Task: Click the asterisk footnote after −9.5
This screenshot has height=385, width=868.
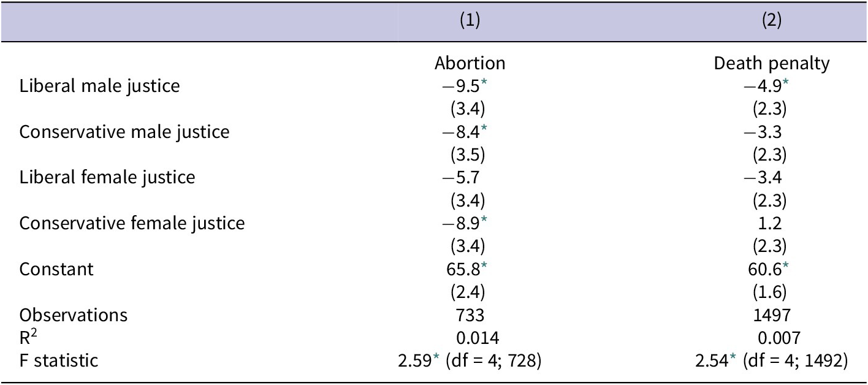Action: click(x=484, y=82)
